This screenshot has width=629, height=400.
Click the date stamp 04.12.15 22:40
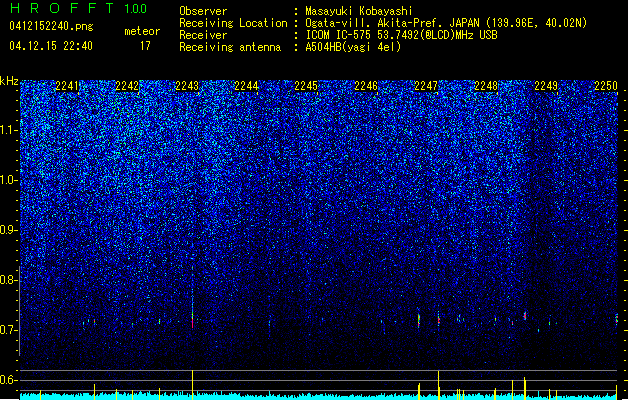click(x=51, y=46)
